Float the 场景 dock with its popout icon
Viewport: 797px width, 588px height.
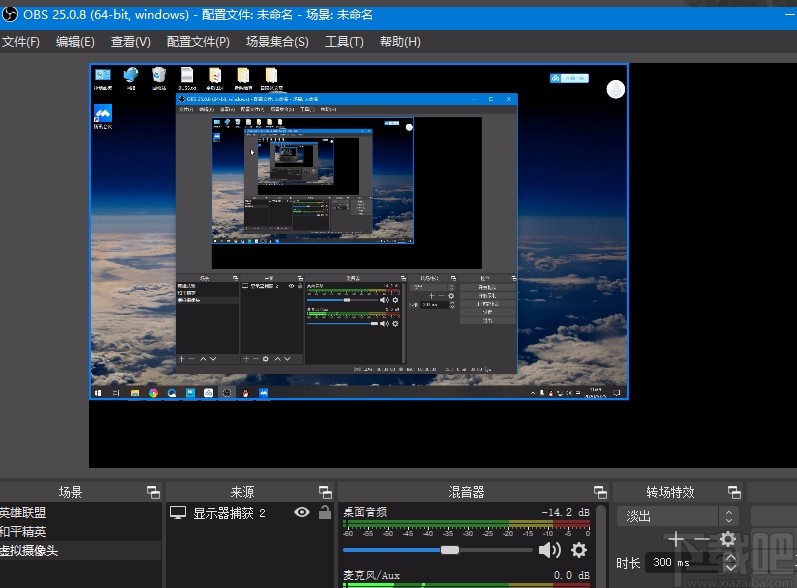pos(153,492)
